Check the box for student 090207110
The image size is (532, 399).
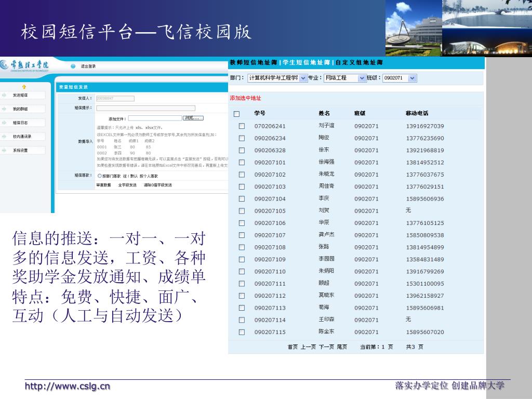click(242, 271)
